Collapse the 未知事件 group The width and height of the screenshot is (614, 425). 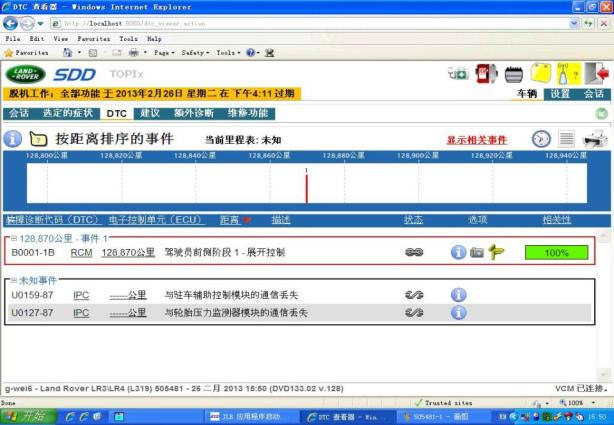click(x=14, y=280)
